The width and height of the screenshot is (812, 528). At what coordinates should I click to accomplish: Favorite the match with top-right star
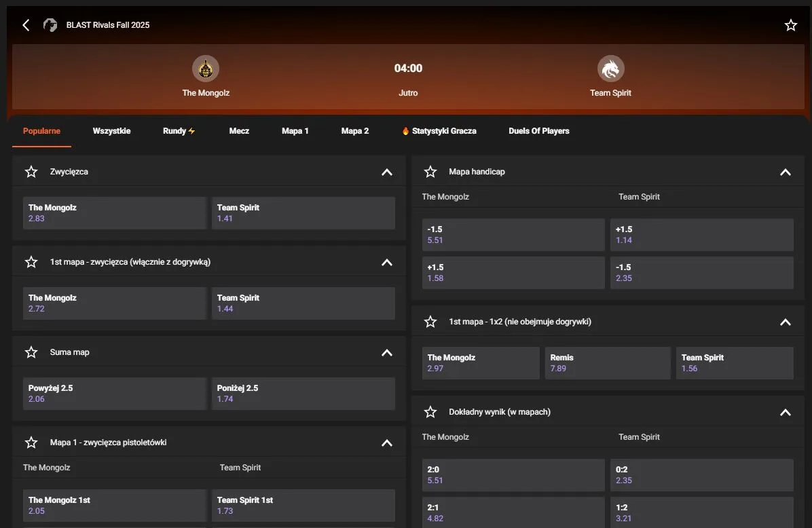791,25
